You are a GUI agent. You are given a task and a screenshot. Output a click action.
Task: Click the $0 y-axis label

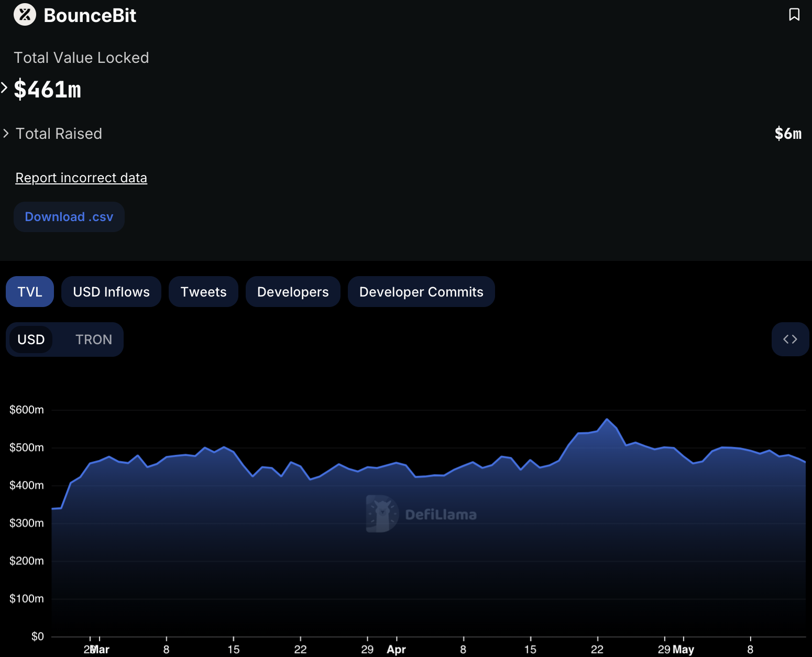38,636
